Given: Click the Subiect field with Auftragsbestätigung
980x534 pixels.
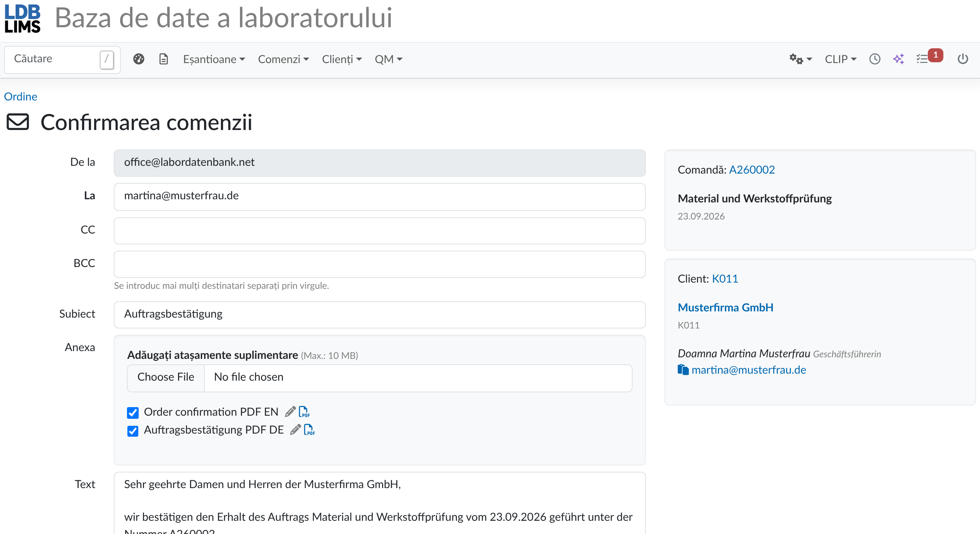Looking at the screenshot, I should pyautogui.click(x=379, y=314).
